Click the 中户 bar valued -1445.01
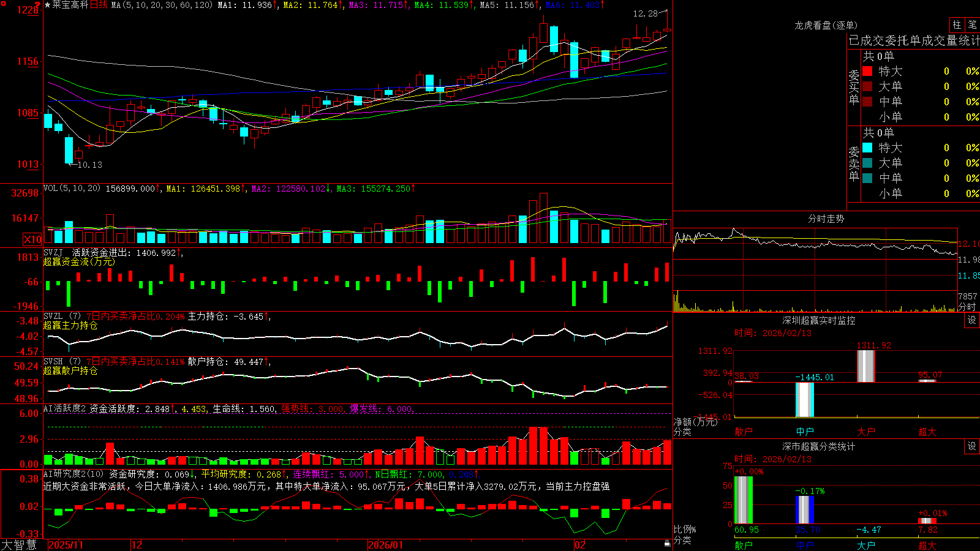The height and width of the screenshot is (551, 980). 804,400
